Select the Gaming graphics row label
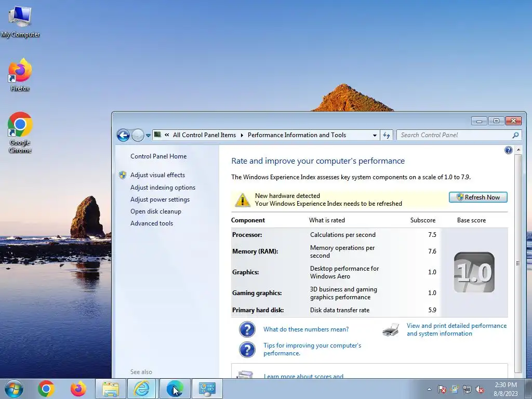This screenshot has width=532, height=399. tap(257, 293)
